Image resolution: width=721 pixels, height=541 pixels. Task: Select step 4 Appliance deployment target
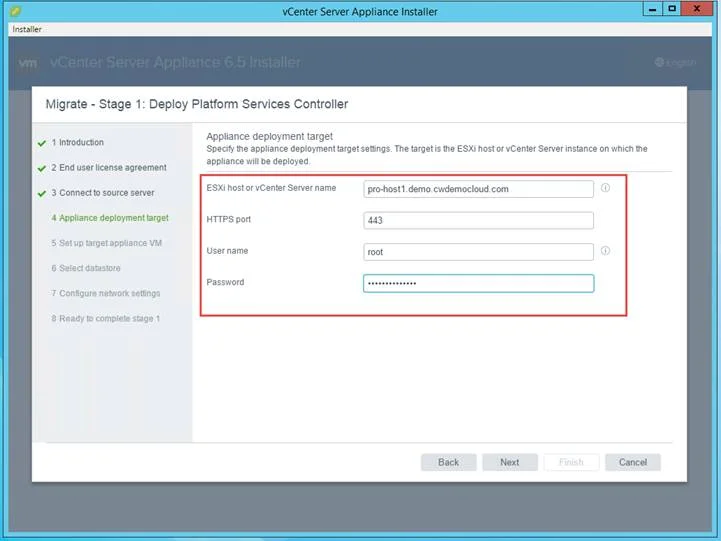(110, 218)
